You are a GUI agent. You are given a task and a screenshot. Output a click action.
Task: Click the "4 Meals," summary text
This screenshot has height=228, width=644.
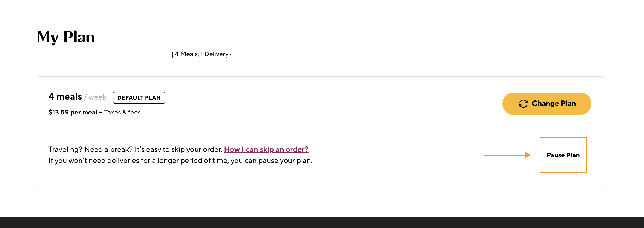coord(187,54)
